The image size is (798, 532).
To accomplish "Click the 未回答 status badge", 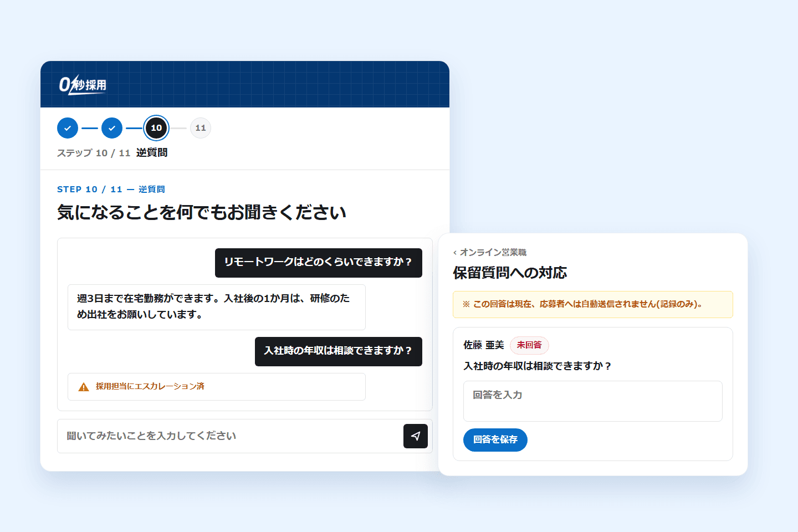I will point(529,345).
